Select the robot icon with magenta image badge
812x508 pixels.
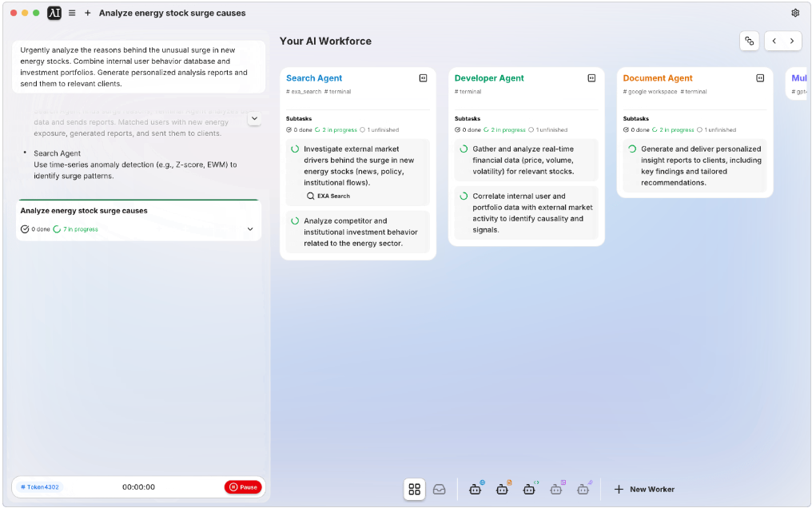click(x=556, y=488)
